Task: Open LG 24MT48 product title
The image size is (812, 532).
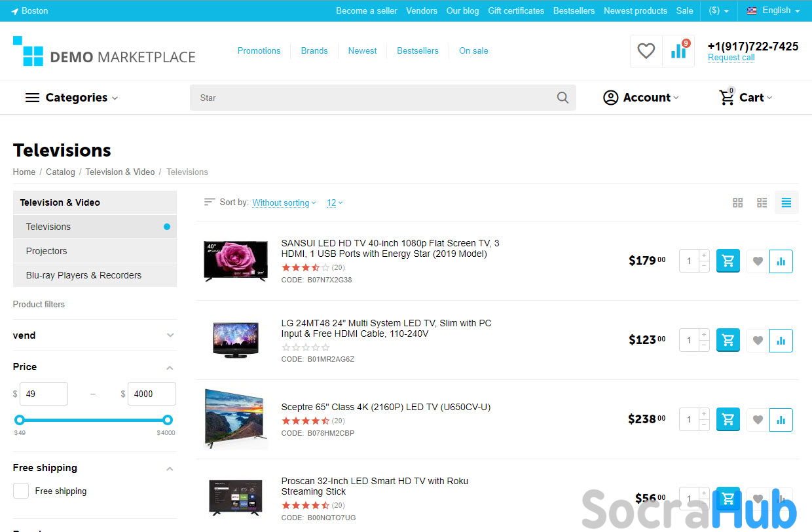Action: pyautogui.click(x=386, y=328)
